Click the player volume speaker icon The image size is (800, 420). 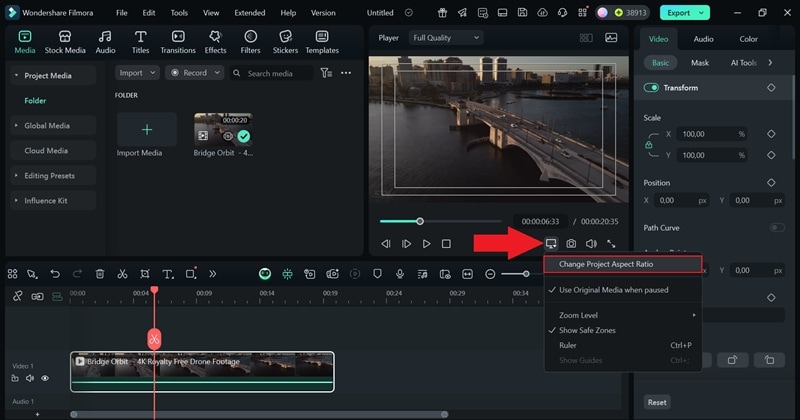(x=591, y=244)
